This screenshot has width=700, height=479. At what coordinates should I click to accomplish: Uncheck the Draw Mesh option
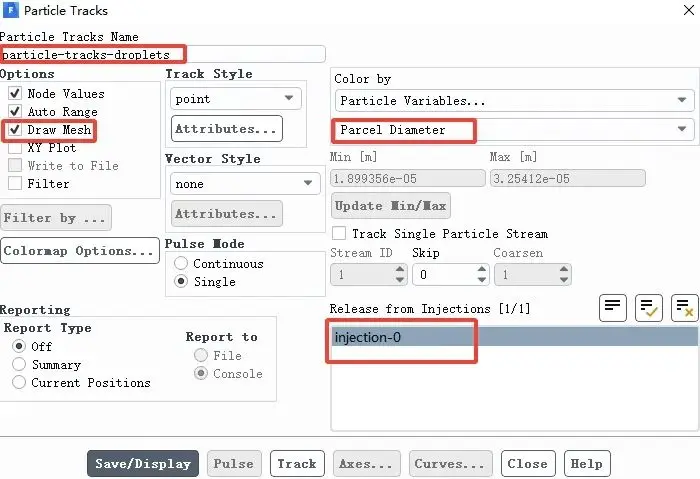click(x=15, y=129)
